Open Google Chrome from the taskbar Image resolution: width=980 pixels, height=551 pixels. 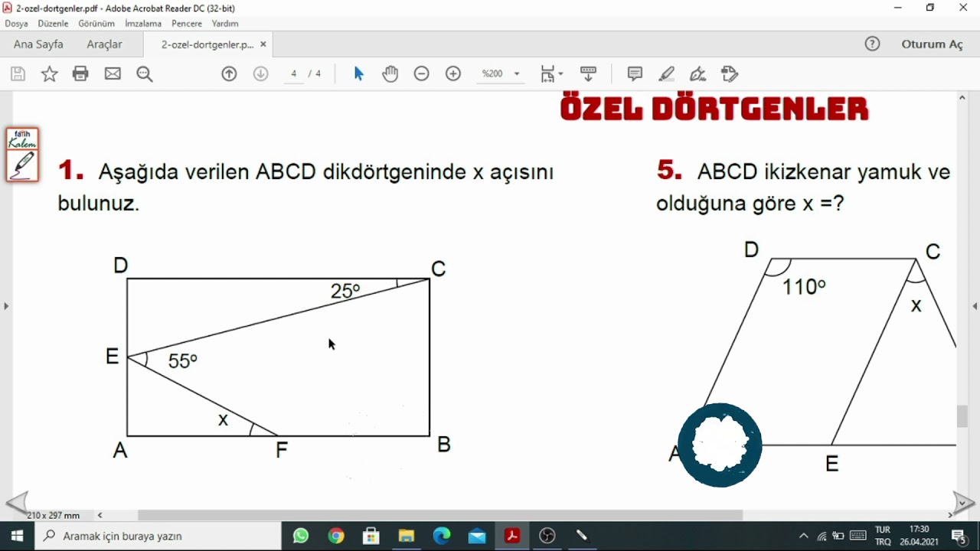point(336,536)
